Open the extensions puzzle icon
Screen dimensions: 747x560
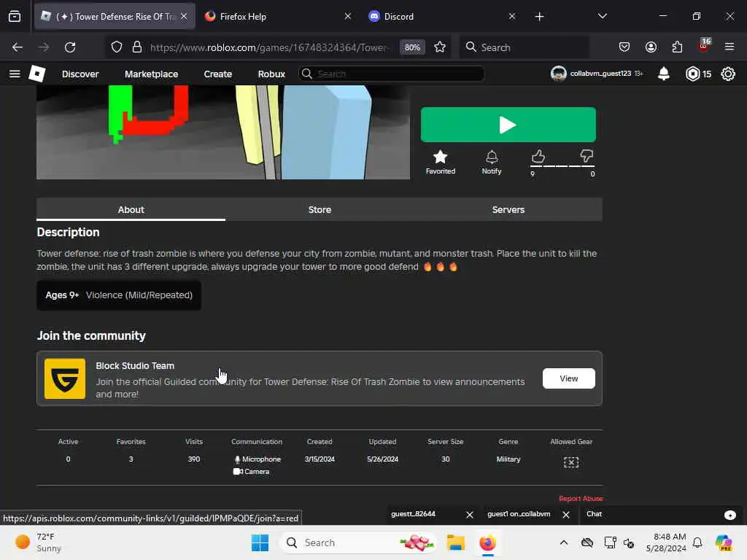(677, 47)
